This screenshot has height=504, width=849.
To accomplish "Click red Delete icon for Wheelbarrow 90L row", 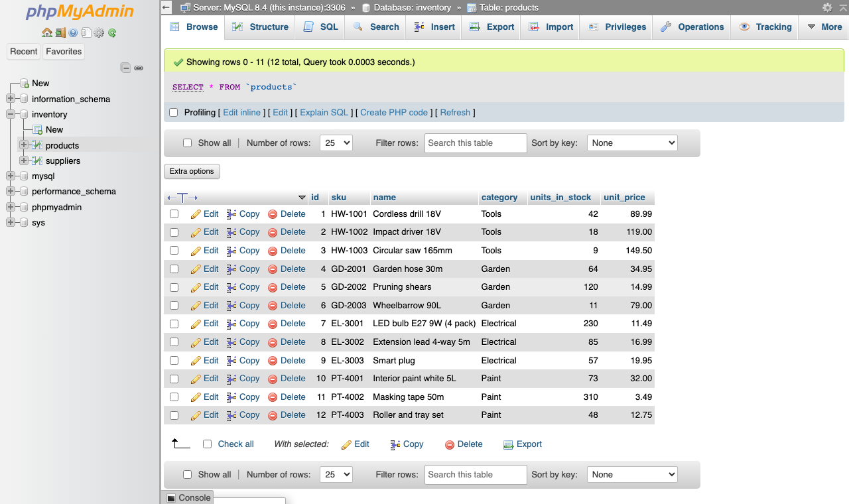I will click(273, 306).
